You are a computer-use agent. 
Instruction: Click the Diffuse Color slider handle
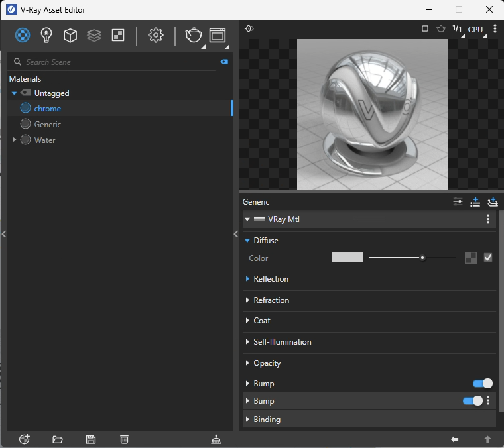422,258
